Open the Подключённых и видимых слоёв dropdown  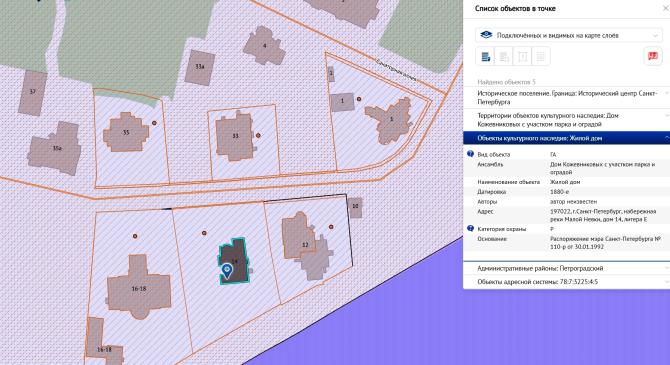568,35
